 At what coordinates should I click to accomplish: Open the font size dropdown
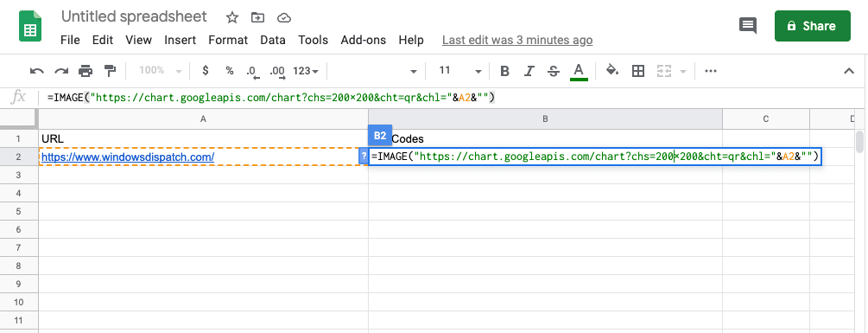pyautogui.click(x=459, y=71)
